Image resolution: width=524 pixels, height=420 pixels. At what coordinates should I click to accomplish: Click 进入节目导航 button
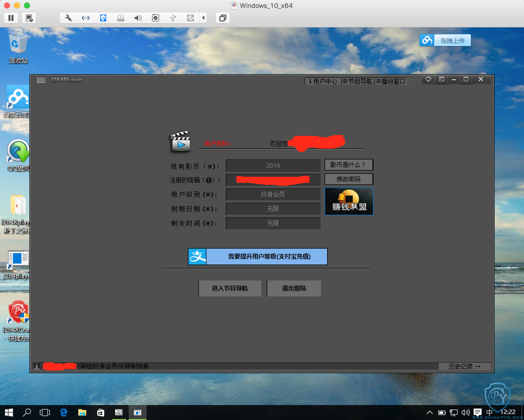[230, 288]
